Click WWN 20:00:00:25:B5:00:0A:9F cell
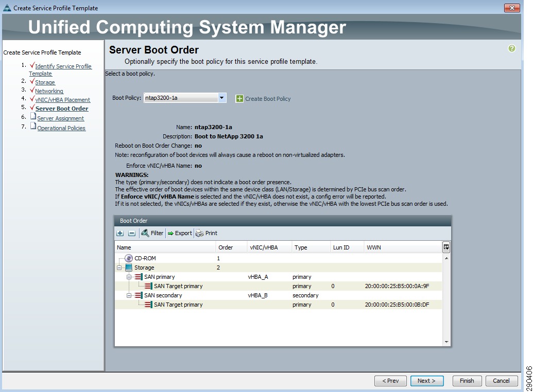 (397, 286)
